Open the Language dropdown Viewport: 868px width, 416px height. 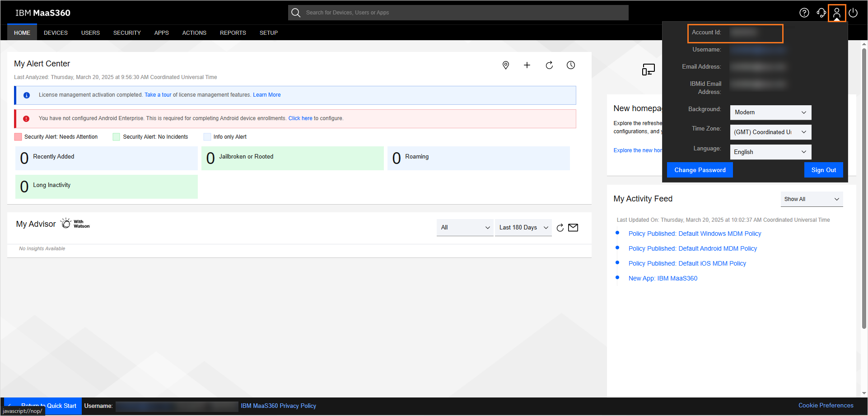coord(770,152)
